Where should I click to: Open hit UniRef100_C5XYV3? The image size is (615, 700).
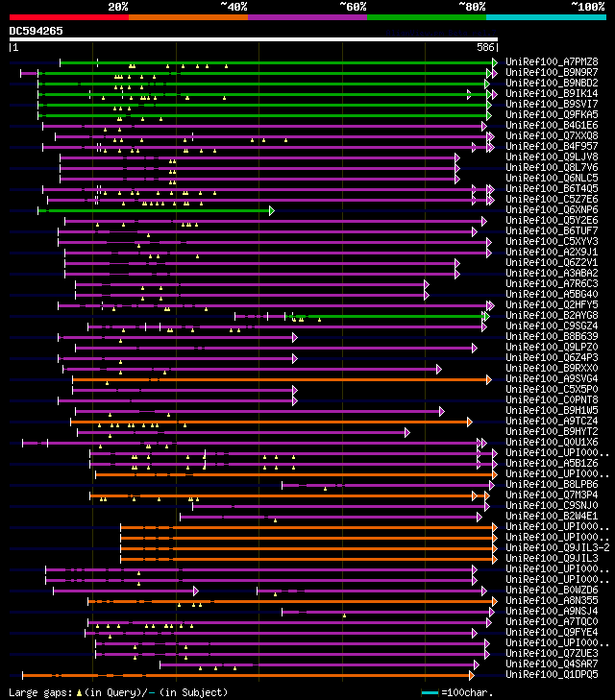click(552, 242)
